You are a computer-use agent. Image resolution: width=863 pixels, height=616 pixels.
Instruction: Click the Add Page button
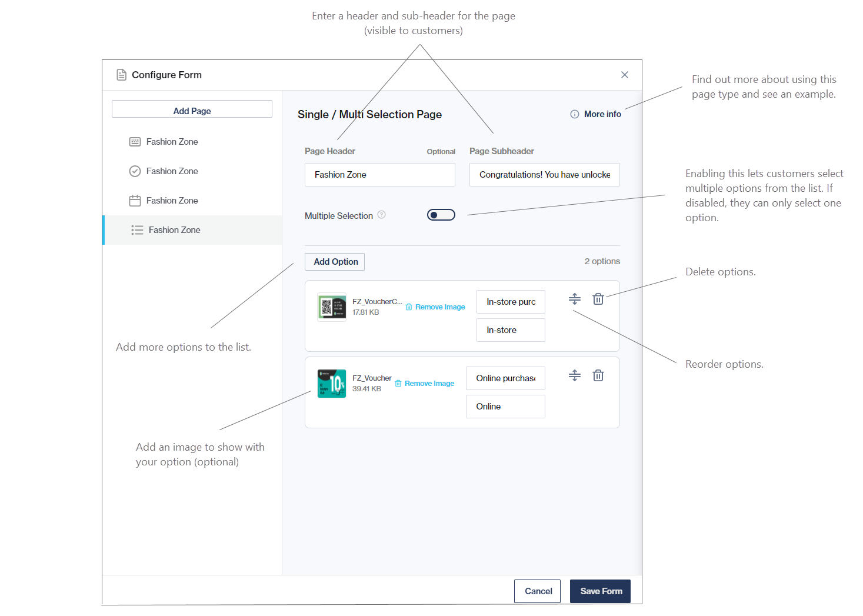click(x=192, y=111)
